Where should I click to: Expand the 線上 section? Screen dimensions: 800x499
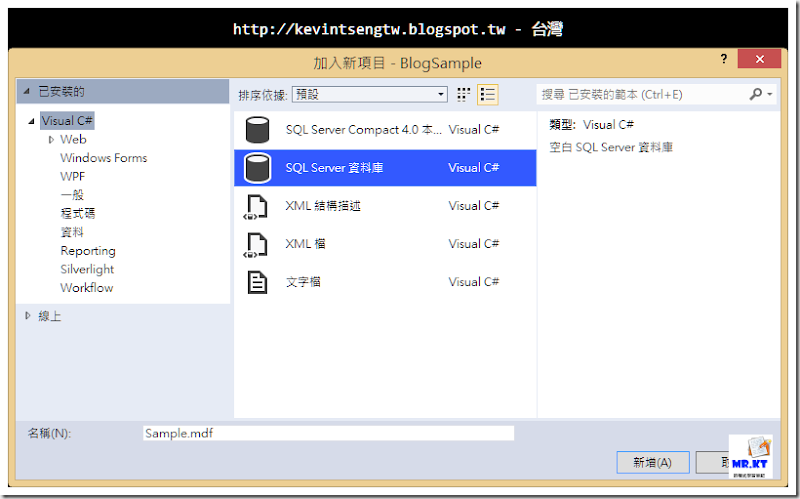28,316
